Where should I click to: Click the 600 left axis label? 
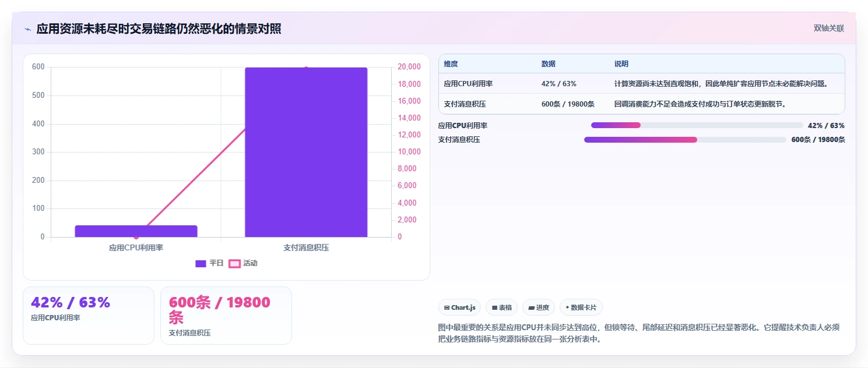click(x=38, y=67)
